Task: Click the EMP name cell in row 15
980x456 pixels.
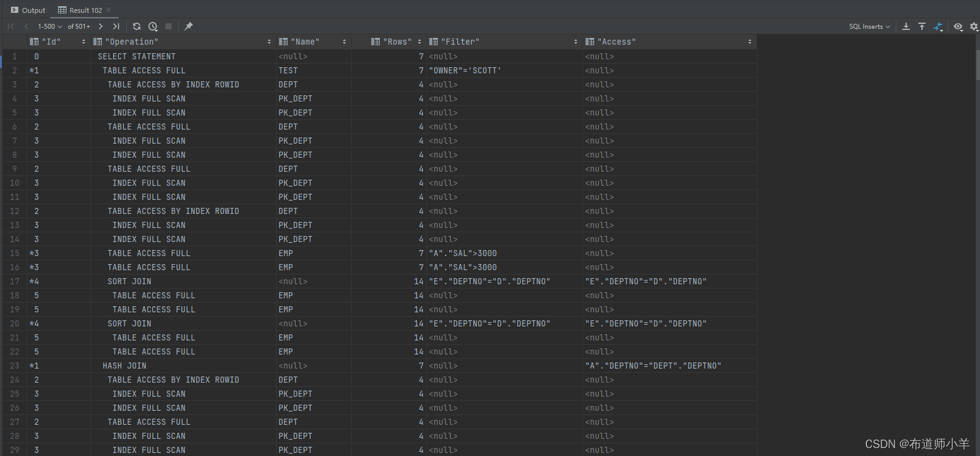Action: (x=314, y=253)
